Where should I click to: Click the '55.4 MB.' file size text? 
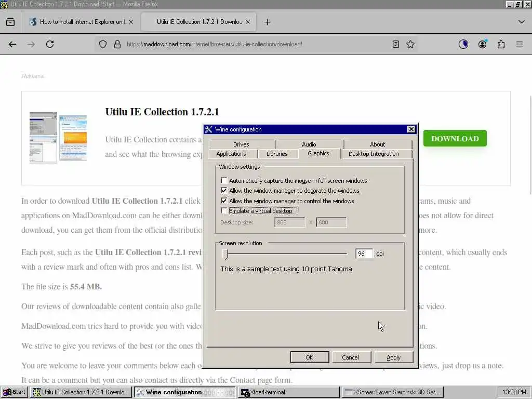point(86,287)
